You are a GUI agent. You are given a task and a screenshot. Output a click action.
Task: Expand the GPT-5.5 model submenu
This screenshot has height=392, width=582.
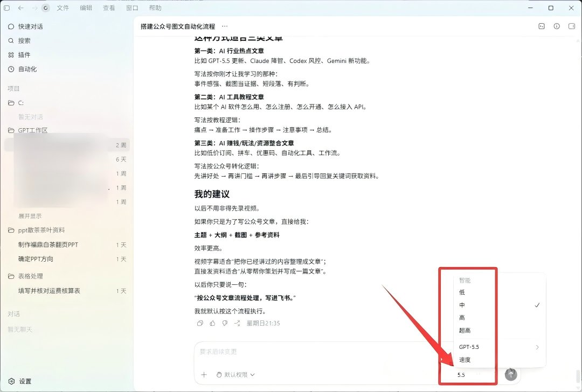coord(500,347)
